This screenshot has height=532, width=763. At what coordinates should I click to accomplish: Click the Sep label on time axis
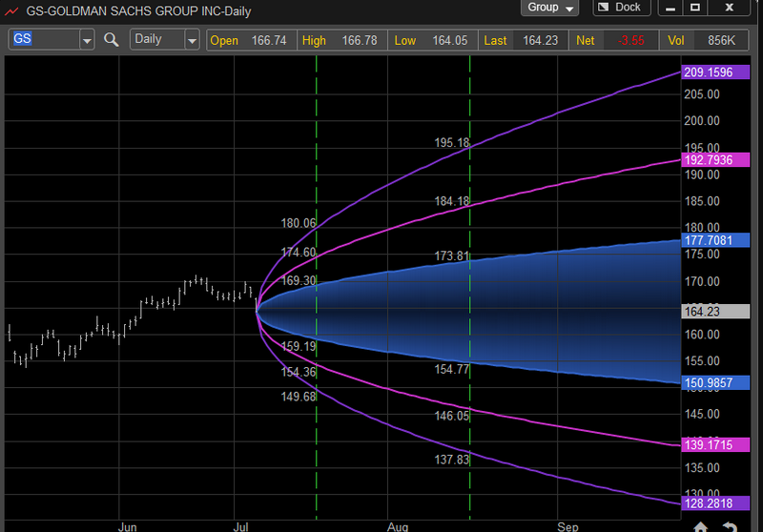(x=567, y=527)
